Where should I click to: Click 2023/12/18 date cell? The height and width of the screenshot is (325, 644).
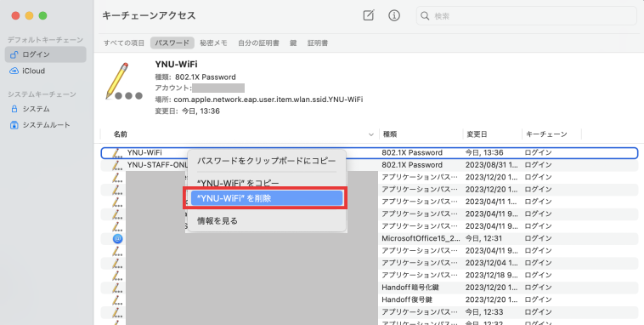[492, 275]
